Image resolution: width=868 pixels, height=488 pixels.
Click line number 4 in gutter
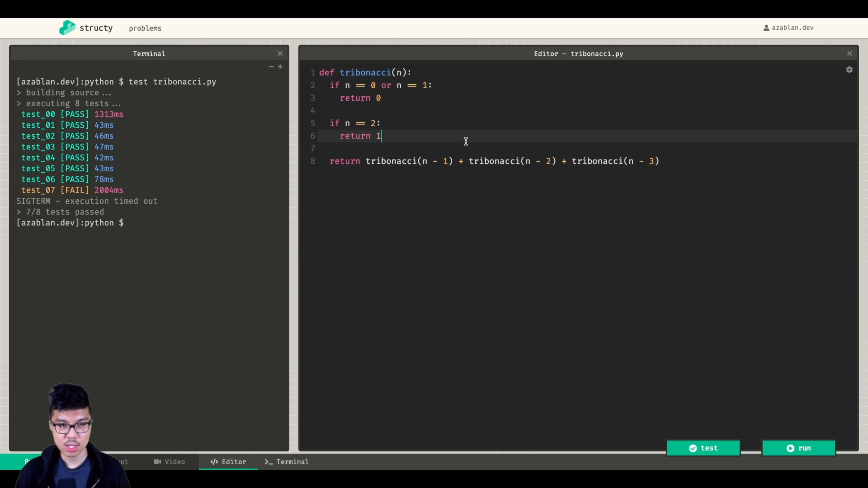point(312,111)
